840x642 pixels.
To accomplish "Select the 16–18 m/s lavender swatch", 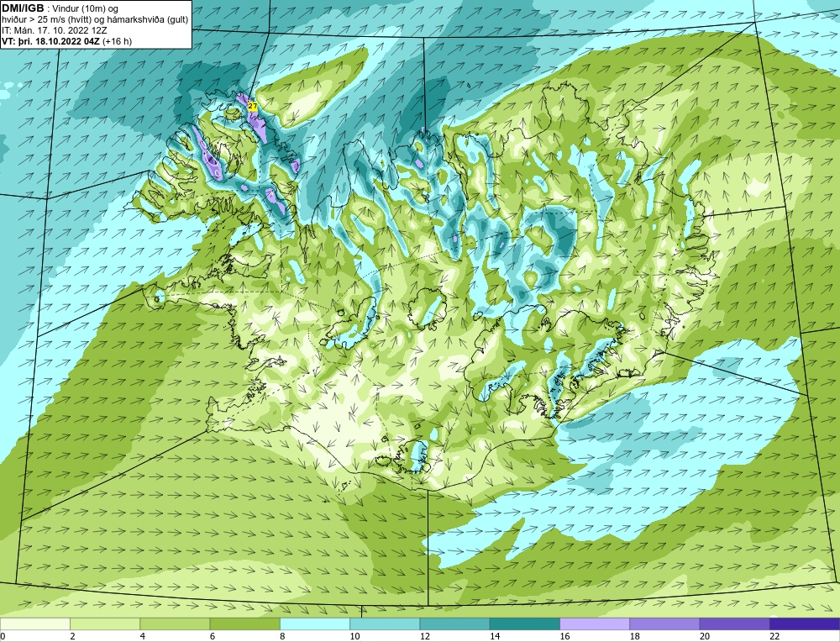I will [x=595, y=624].
